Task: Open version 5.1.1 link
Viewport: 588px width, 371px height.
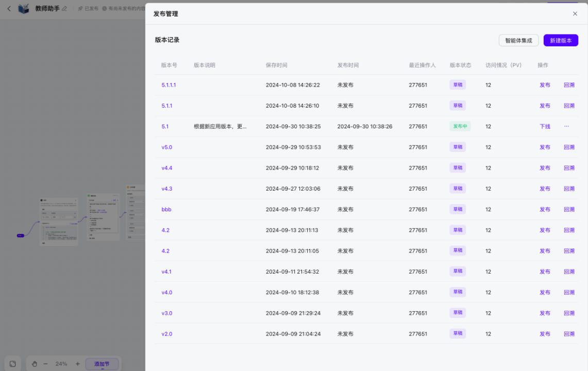Action: point(167,106)
